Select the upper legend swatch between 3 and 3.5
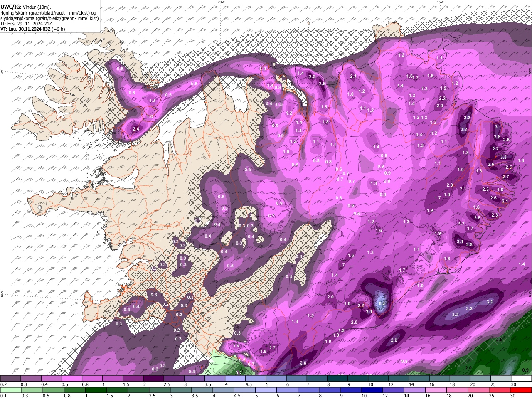This screenshot has width=532, height=399. 194,379
